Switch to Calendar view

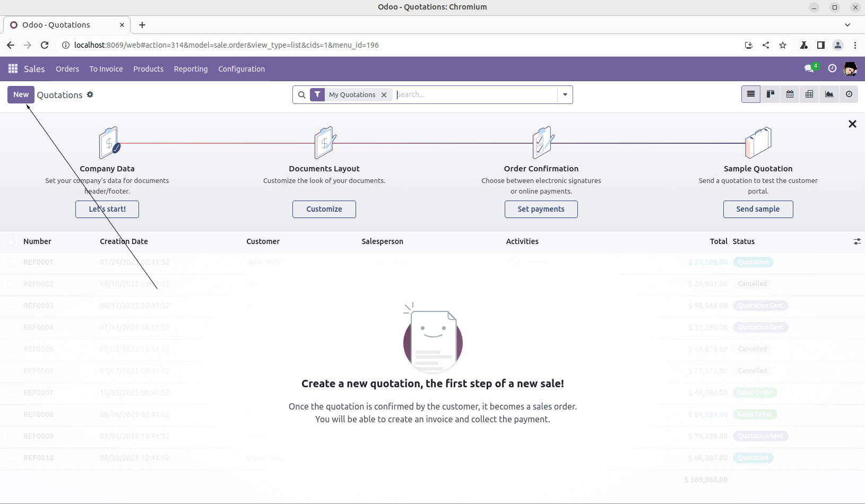[790, 94]
